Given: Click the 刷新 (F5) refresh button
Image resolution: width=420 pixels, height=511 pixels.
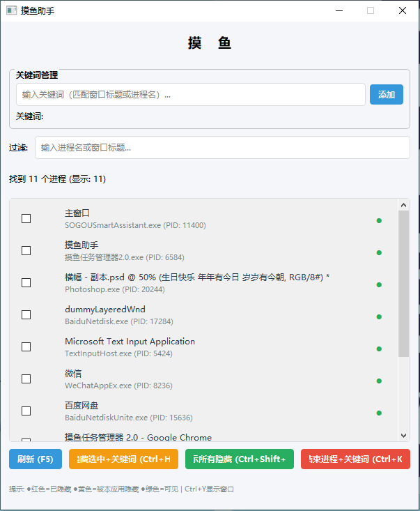Looking at the screenshot, I should pyautogui.click(x=36, y=459).
